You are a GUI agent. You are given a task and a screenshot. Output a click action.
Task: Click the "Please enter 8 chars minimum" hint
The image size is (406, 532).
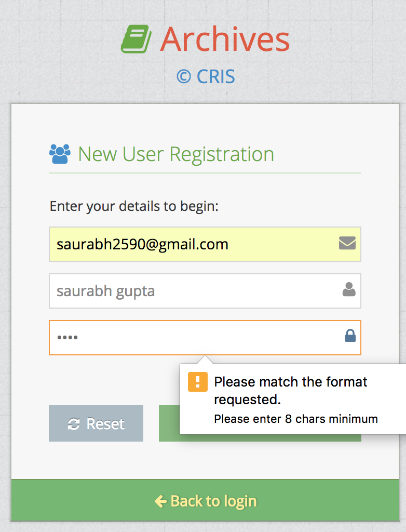[296, 419]
